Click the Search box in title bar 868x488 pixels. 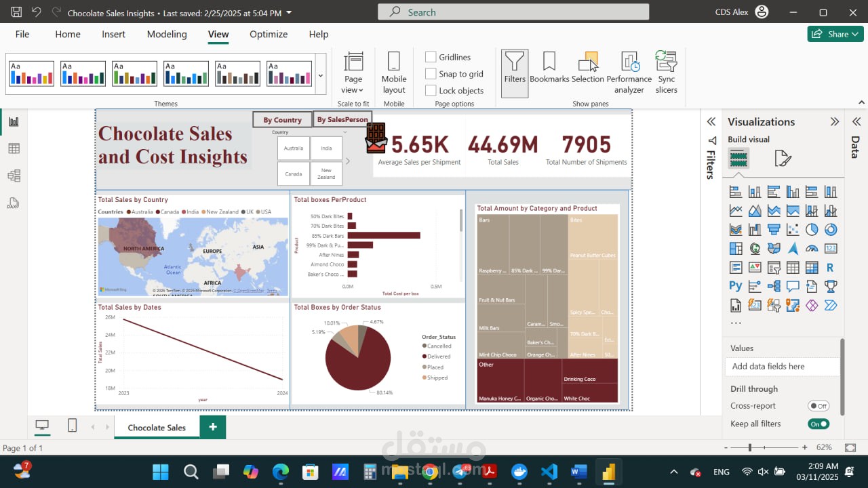(x=513, y=12)
